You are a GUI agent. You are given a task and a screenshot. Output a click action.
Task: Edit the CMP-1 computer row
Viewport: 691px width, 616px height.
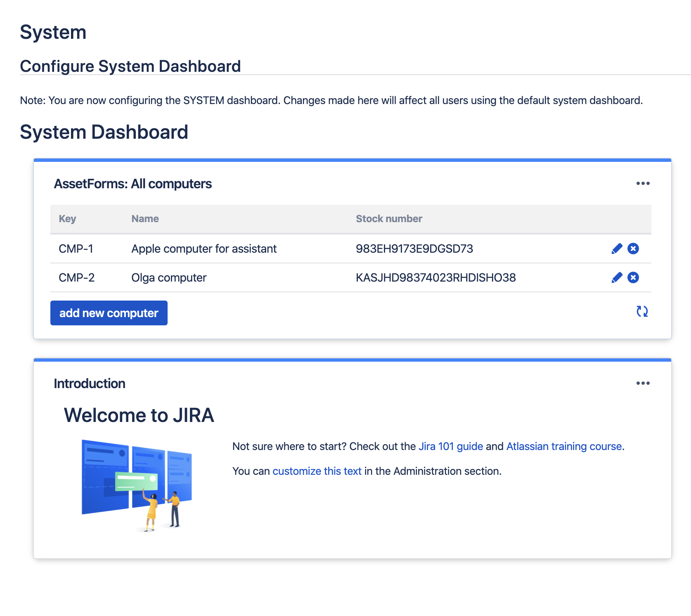point(617,249)
